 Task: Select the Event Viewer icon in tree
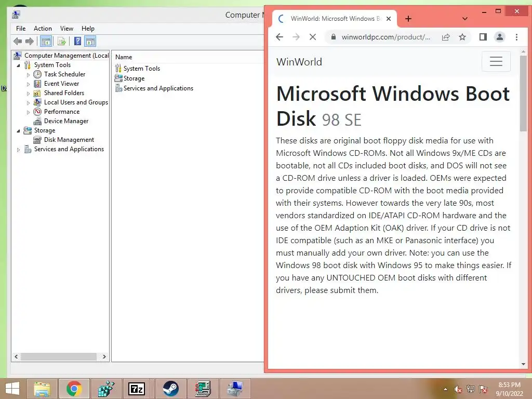[x=37, y=84]
